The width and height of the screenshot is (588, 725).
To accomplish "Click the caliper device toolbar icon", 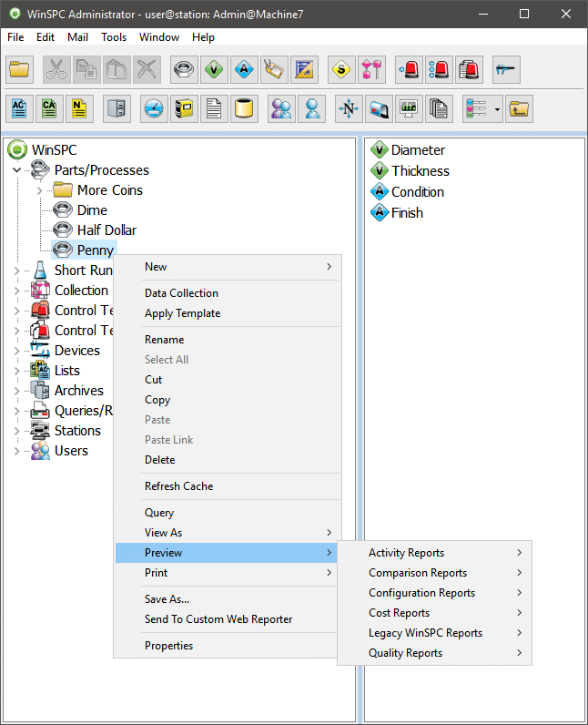I will coord(505,68).
